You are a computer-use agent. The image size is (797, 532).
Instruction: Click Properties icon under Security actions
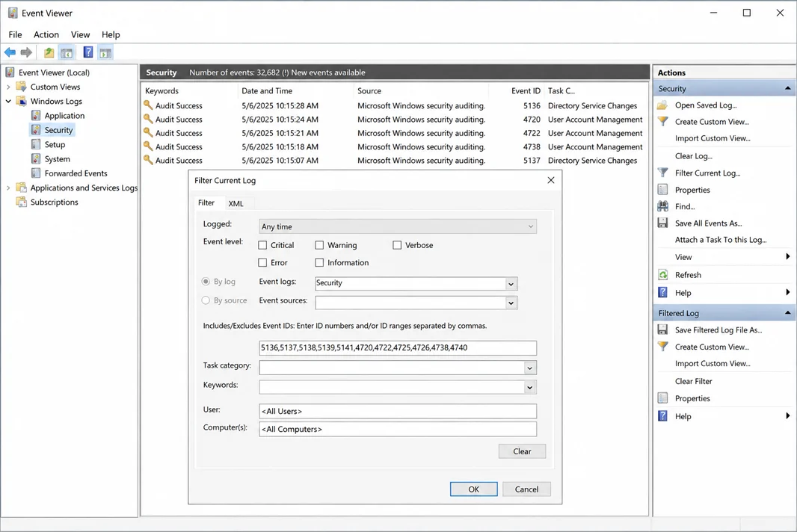[x=663, y=190]
